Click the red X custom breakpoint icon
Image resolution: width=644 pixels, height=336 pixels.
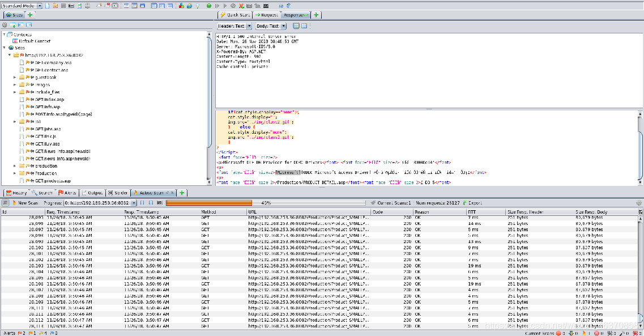pyautogui.click(x=241, y=6)
